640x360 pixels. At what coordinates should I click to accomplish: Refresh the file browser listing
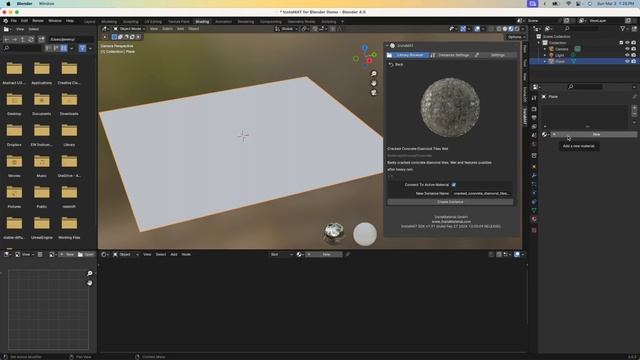coord(31,40)
